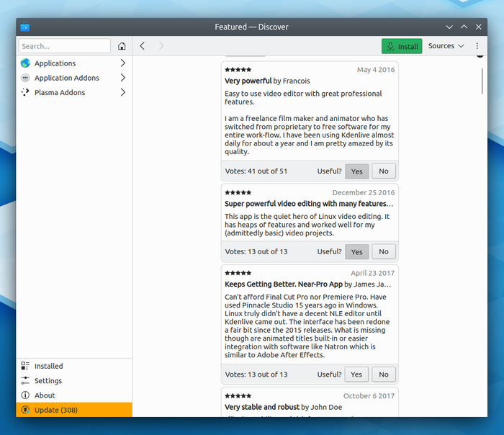Click the green Install button
504x435 pixels.
tap(402, 46)
